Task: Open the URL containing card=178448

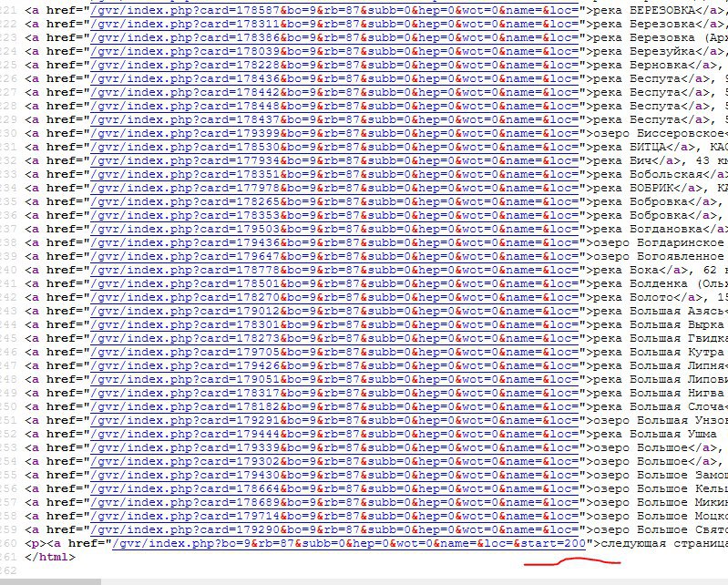Action: point(334,106)
